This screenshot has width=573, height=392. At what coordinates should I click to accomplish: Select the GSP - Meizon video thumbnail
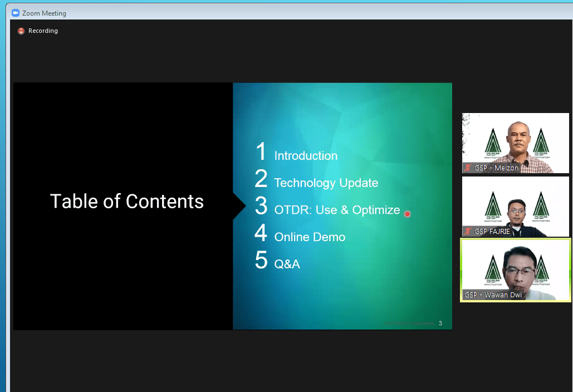coord(515,143)
